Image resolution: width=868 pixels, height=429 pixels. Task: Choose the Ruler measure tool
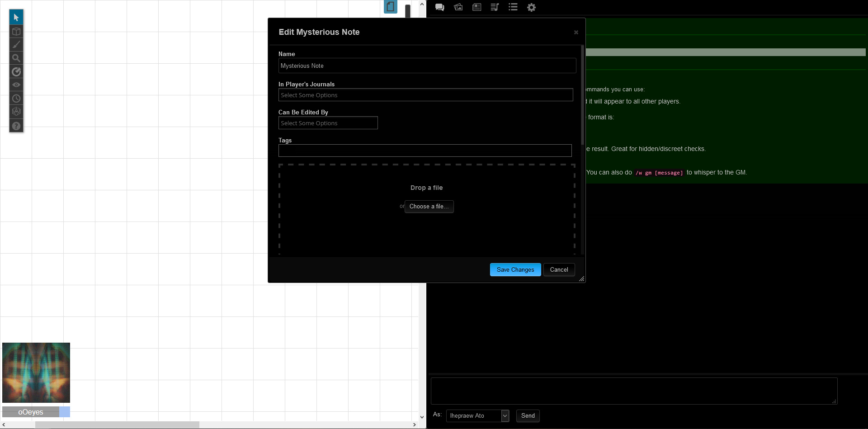(x=16, y=71)
